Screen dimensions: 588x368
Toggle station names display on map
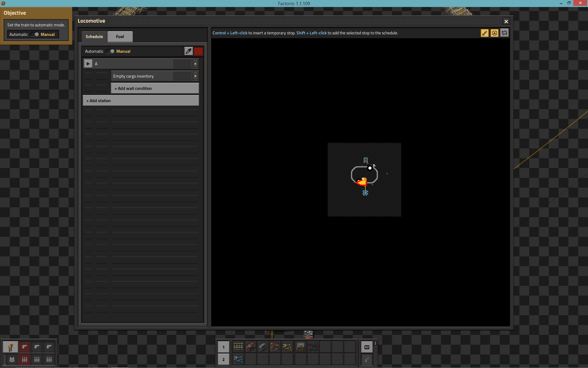coord(484,33)
